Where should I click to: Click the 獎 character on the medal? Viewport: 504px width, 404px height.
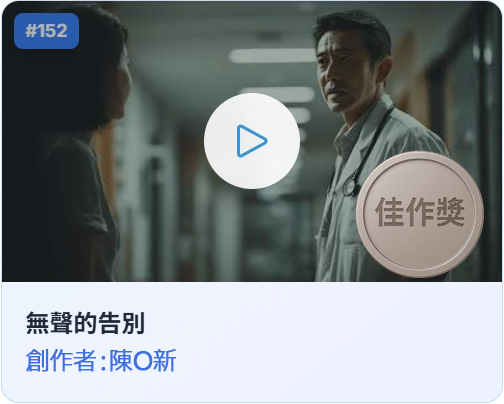pyautogui.click(x=451, y=212)
